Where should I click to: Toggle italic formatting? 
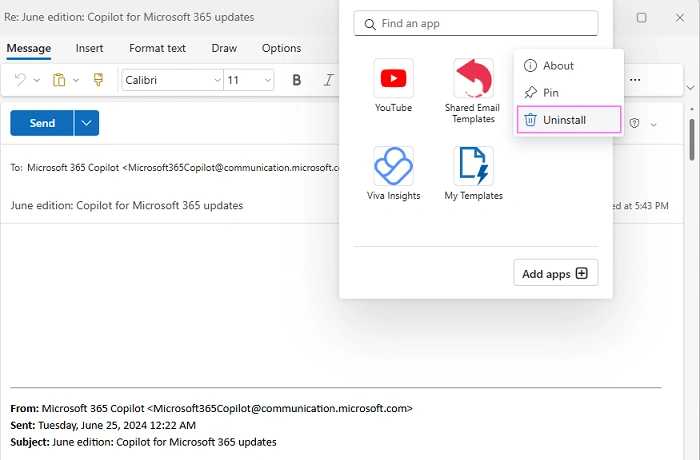(329, 80)
